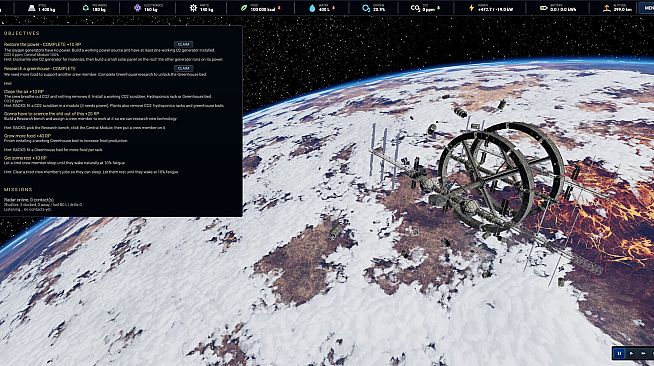Claim the Research a greenhouse reward
The width and height of the screenshot is (654, 366).
[x=184, y=68]
